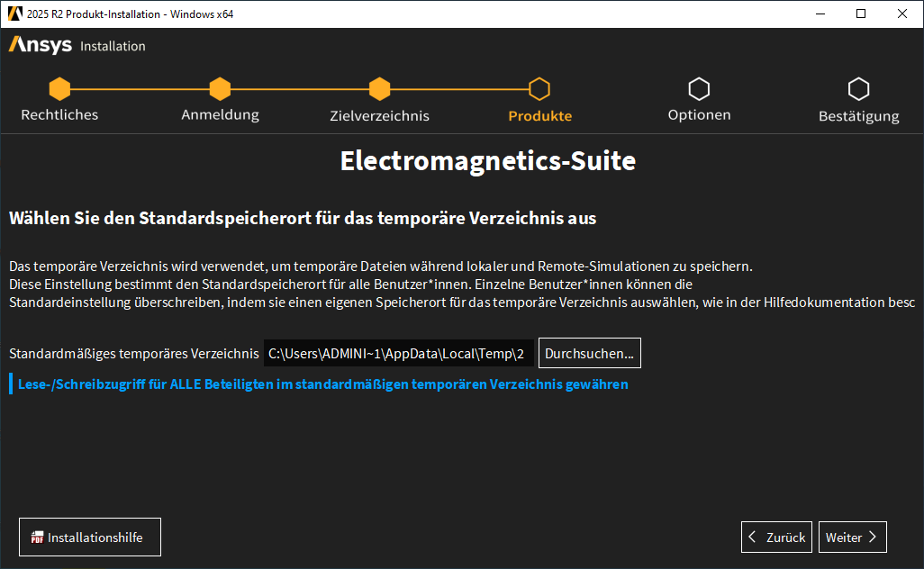Screen dimensions: 924x569
Task: Click heading Wählen Sie den Standardspeicherort
Action: tap(303, 219)
